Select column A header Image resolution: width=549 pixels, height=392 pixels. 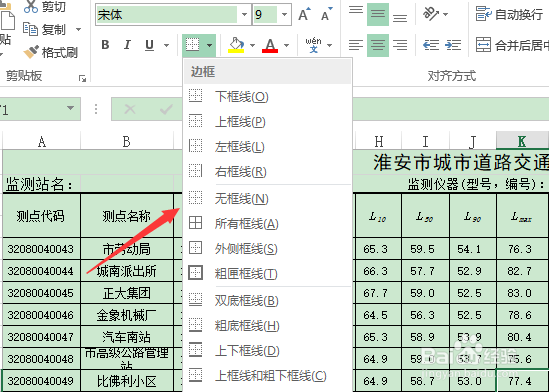42,141
